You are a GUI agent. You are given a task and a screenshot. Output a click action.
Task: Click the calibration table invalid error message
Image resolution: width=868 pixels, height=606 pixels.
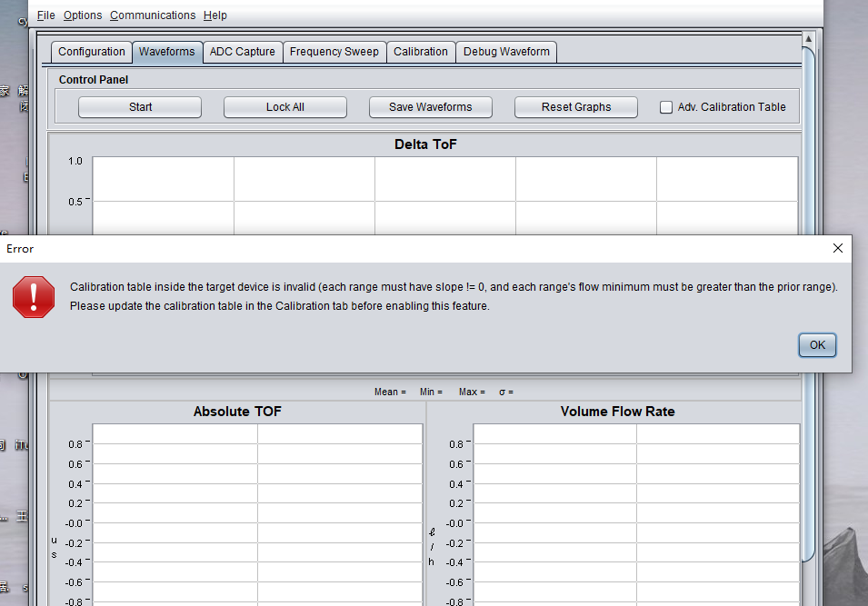(454, 296)
